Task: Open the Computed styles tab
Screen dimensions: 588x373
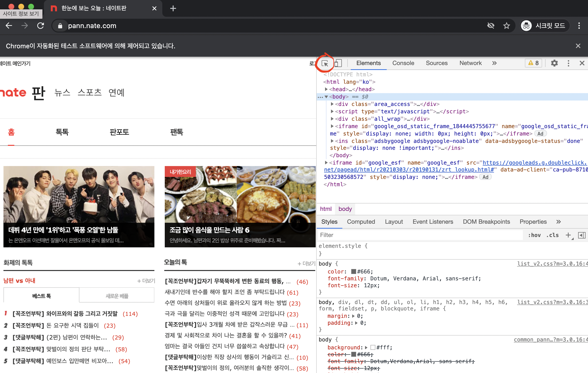Action: (361, 222)
